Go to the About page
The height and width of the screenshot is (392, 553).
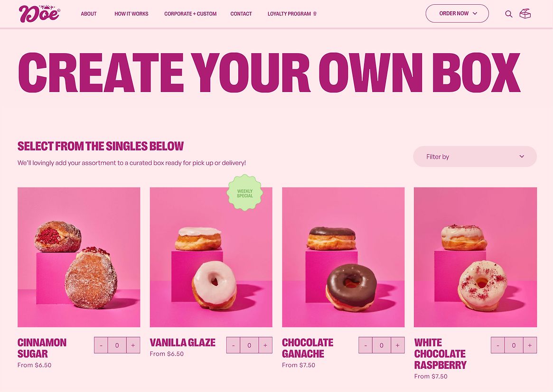88,14
